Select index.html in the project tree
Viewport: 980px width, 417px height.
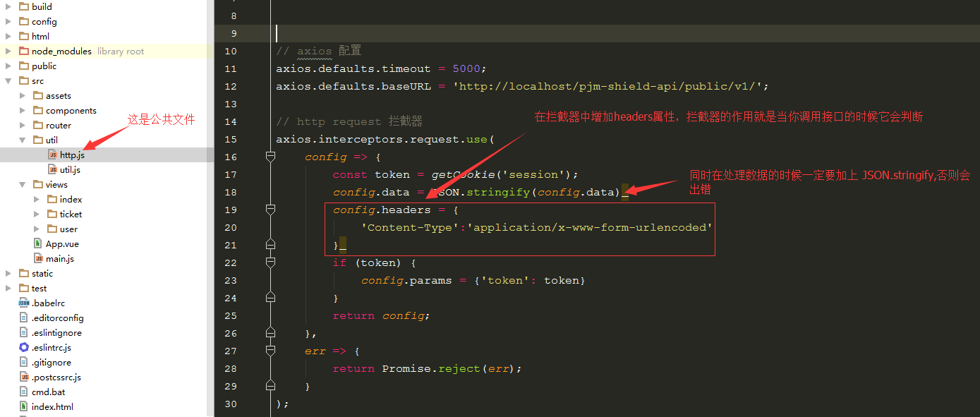pos(52,406)
